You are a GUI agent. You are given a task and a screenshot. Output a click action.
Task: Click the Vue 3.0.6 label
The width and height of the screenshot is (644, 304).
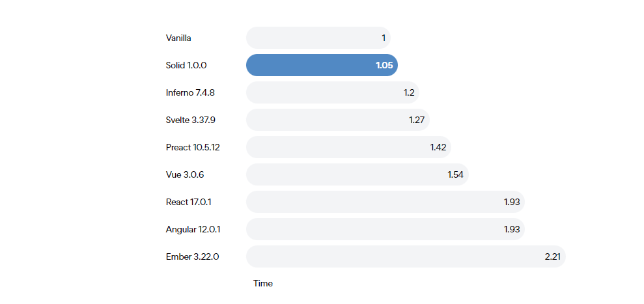click(x=185, y=175)
